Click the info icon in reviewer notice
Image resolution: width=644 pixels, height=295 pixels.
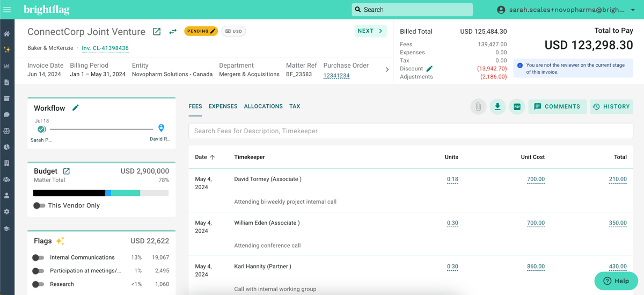pyautogui.click(x=519, y=66)
